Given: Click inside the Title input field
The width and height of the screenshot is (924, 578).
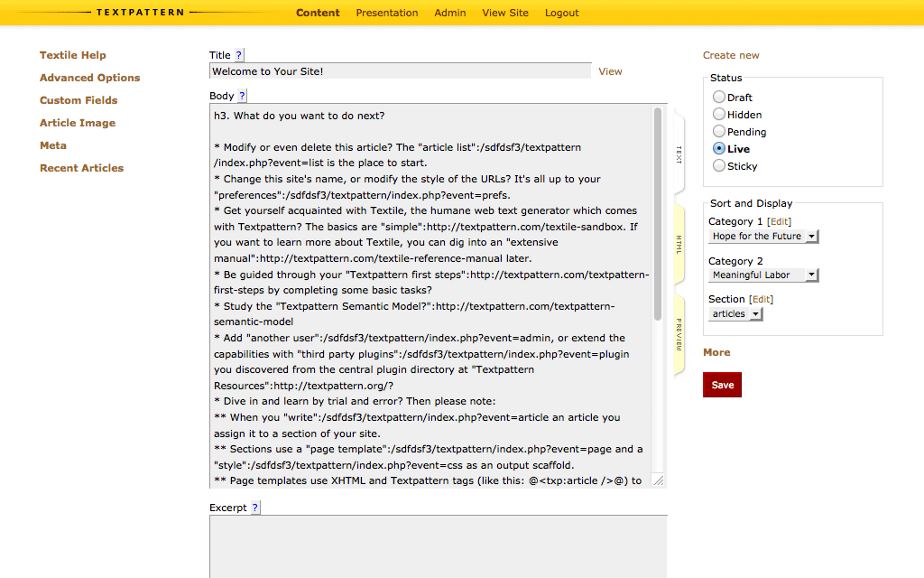Looking at the screenshot, I should [397, 70].
